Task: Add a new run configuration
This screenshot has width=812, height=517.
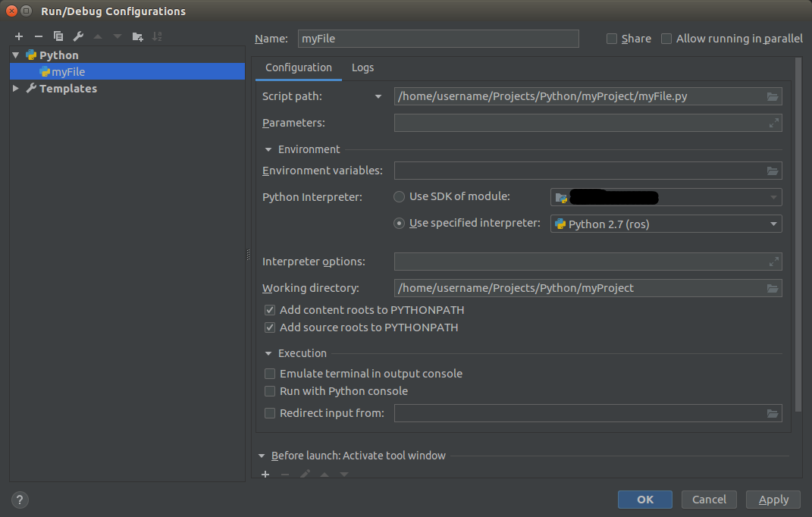Action: [18, 36]
